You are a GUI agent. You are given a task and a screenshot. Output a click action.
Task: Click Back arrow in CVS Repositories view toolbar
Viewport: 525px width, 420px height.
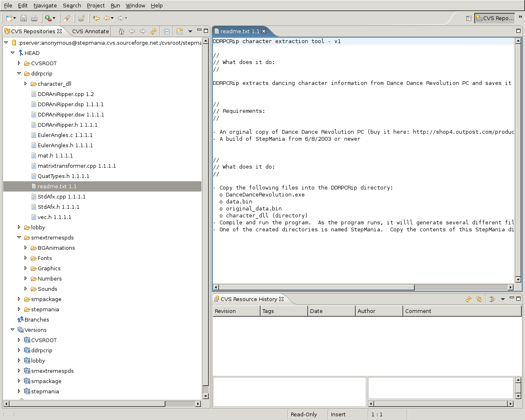(x=132, y=31)
